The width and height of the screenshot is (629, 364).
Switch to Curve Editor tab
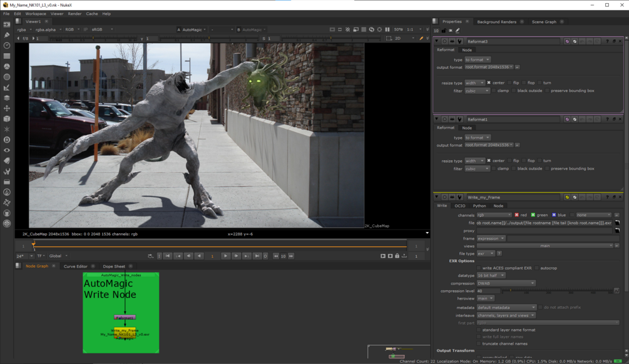75,266
